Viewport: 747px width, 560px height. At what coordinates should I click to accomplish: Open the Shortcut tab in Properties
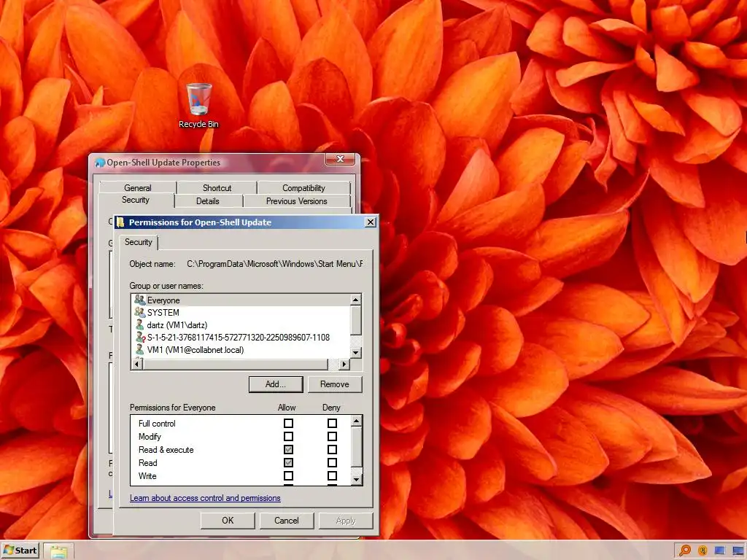(x=217, y=187)
